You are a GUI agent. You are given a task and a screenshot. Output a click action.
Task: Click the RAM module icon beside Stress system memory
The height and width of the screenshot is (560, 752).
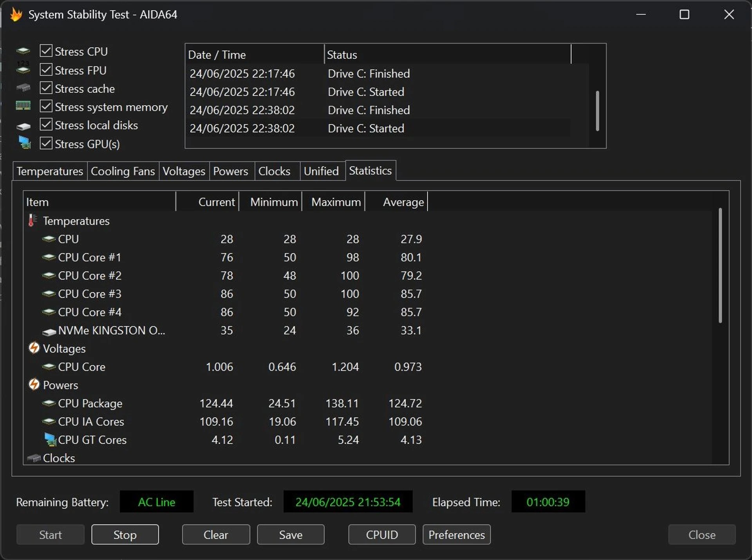(x=23, y=106)
